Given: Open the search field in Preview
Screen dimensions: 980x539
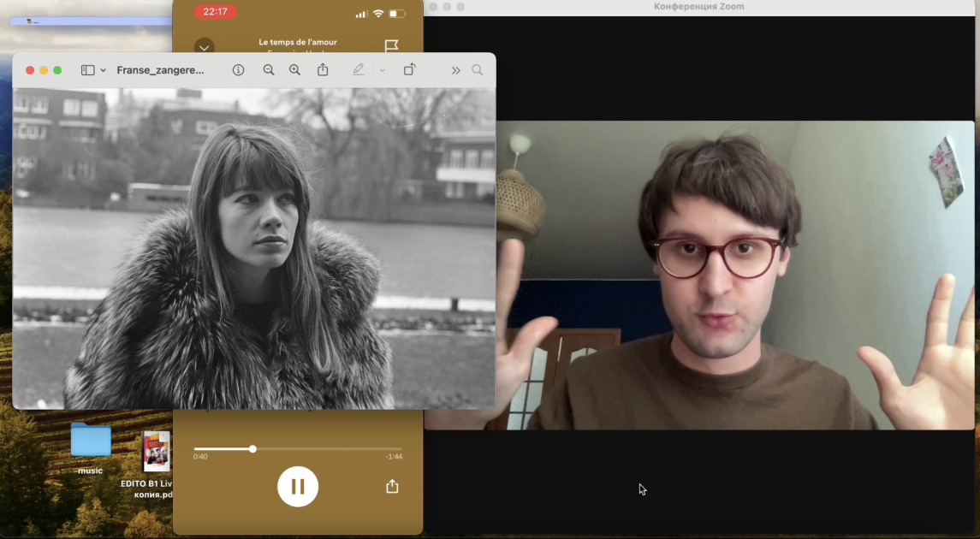Looking at the screenshot, I should pyautogui.click(x=477, y=70).
